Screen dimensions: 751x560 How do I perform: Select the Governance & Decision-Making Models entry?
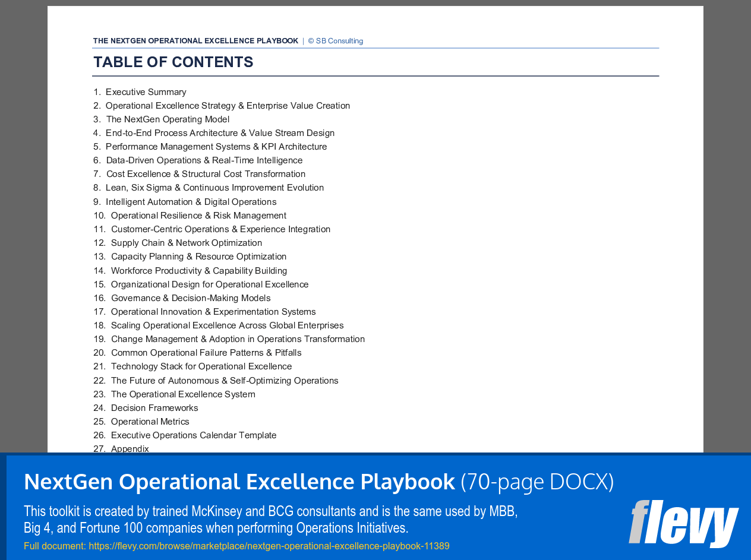[x=191, y=298]
